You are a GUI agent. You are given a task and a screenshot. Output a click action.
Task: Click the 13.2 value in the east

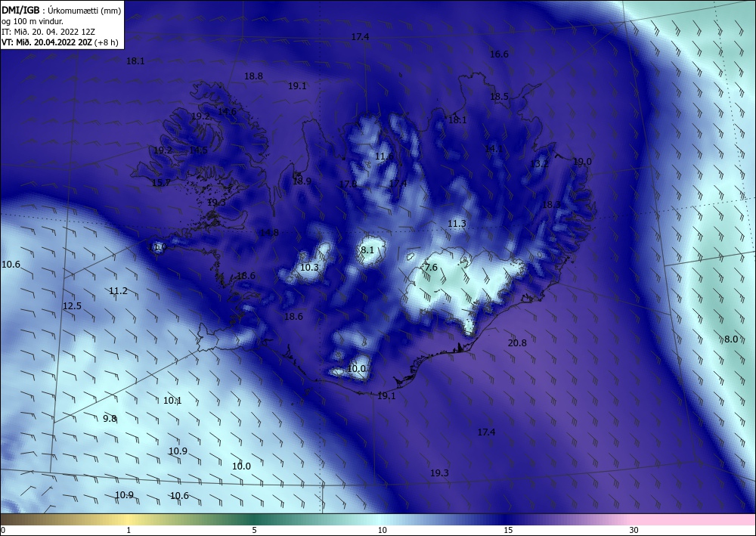[x=539, y=164]
